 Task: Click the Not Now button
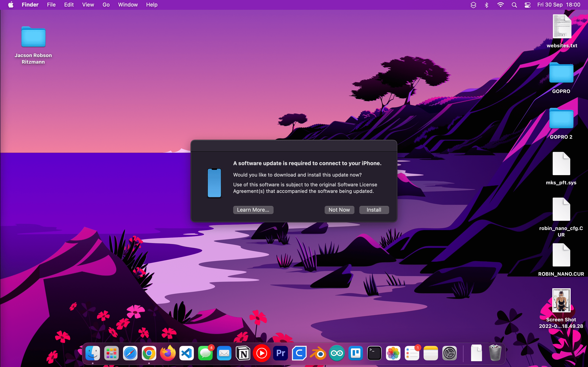point(339,210)
